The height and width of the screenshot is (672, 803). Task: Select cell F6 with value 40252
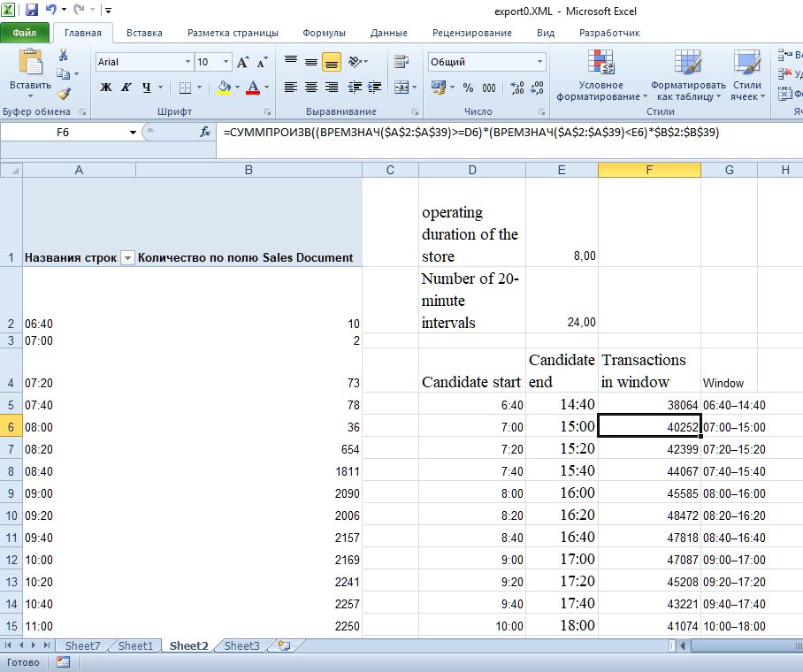[649, 427]
